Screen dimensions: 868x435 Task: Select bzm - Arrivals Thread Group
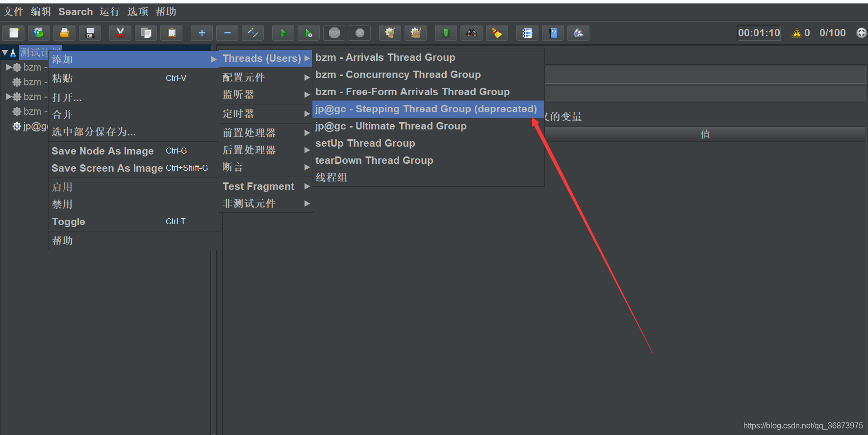tap(428, 57)
